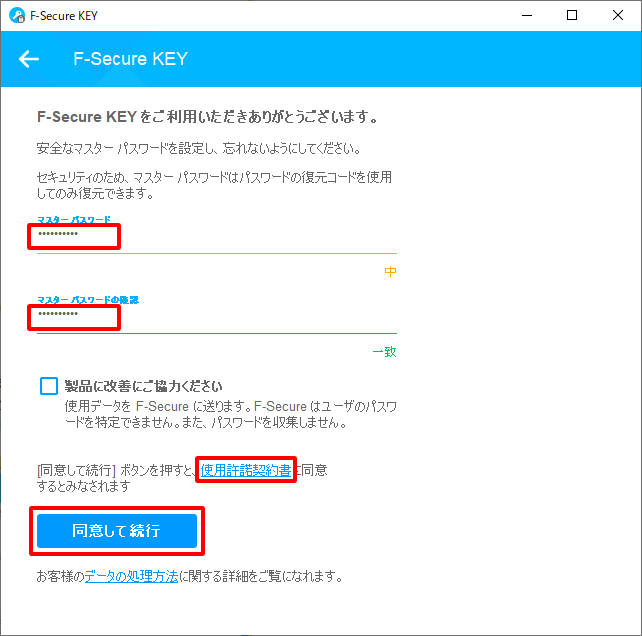642x636 pixels.
Task: Minimize the F-Secure KEY window
Action: 527,16
